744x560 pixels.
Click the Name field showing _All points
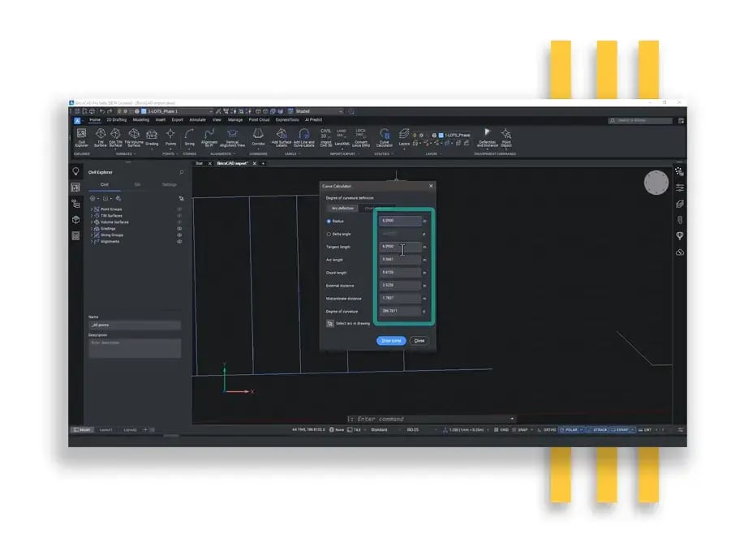coord(135,325)
